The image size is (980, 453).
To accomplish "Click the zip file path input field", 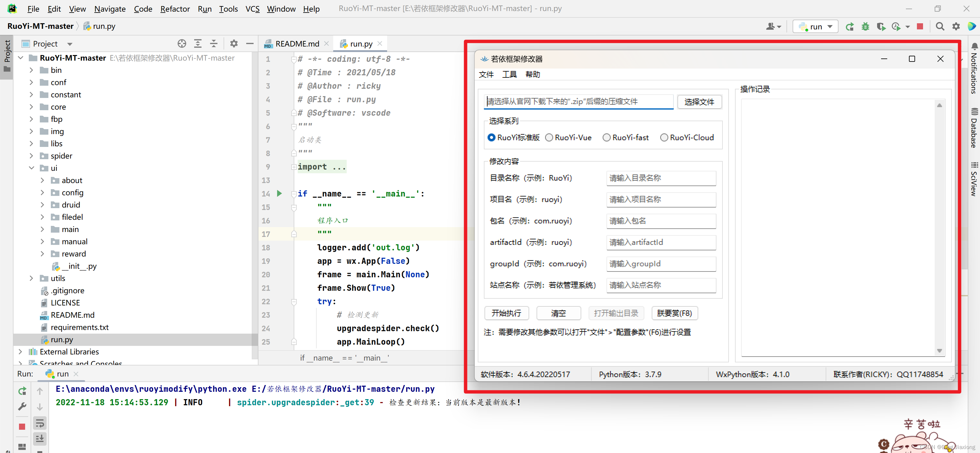I will pos(578,102).
